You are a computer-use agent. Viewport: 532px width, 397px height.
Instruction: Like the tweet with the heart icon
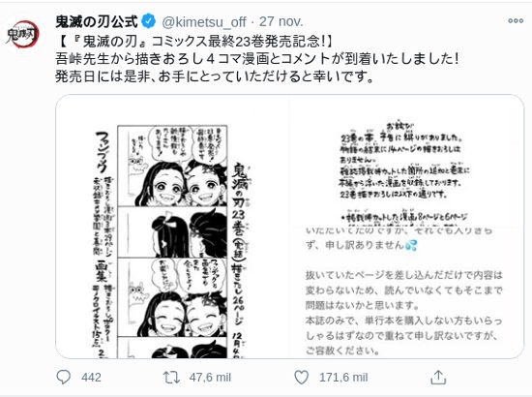pos(301,378)
